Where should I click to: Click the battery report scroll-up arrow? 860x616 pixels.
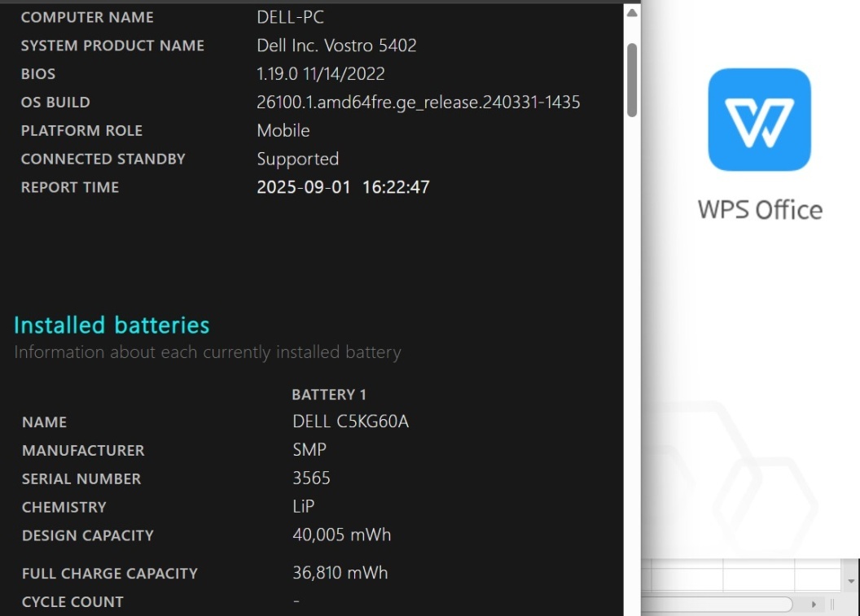coord(632,12)
